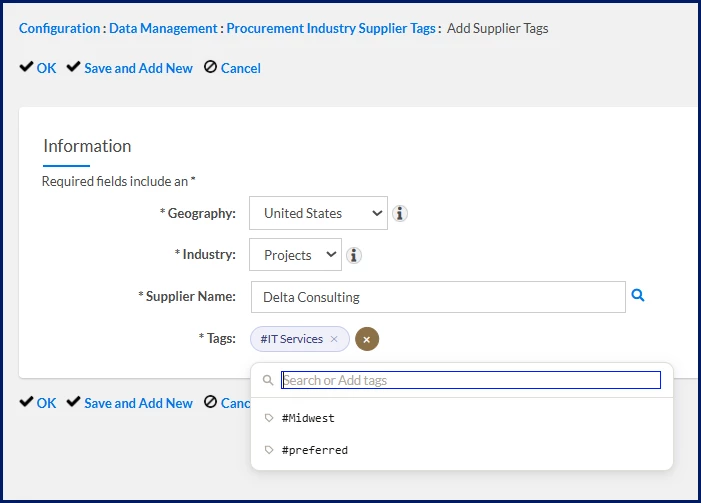Click the search icon in tags dropdown
701x503 pixels.
click(268, 380)
